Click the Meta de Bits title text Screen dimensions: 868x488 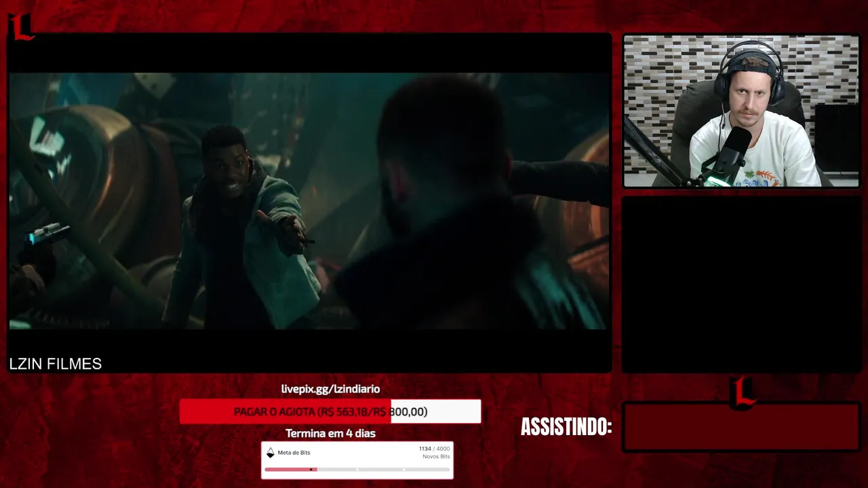tap(294, 452)
